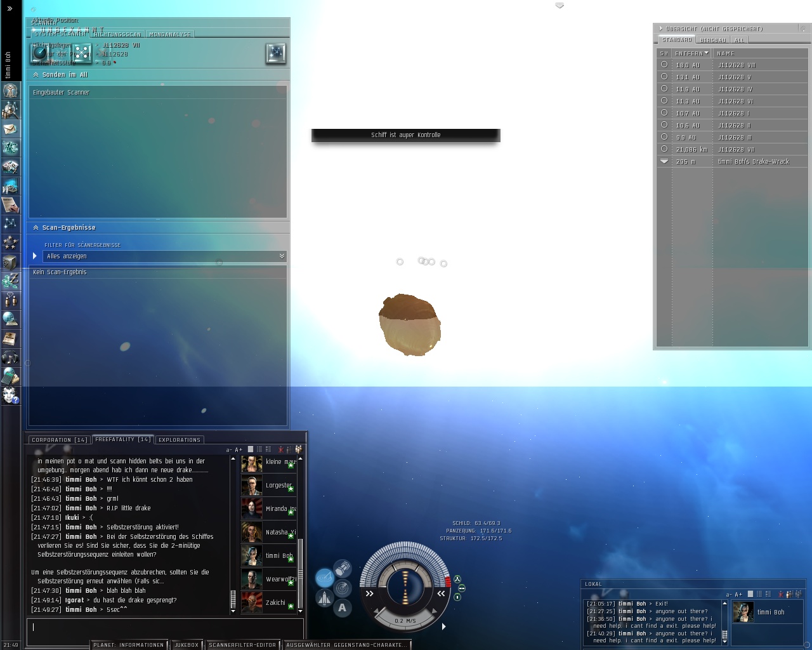
Task: Select timmi Boh's Drake-Wrack in overview
Action: [x=733, y=162]
